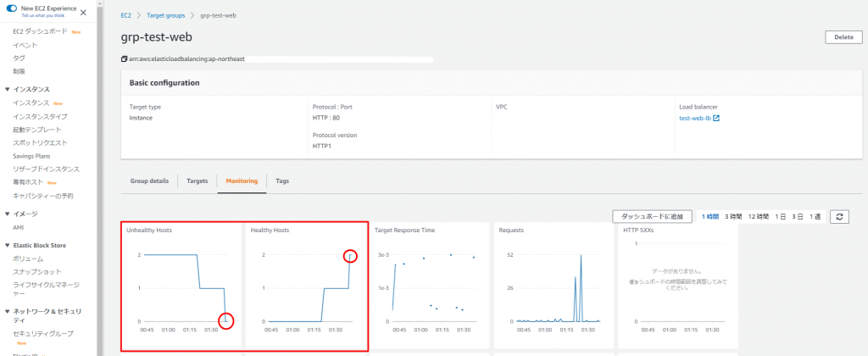This screenshot has height=356, width=868.
Task: Open インスタンス New sidebar link
Action: [31, 103]
